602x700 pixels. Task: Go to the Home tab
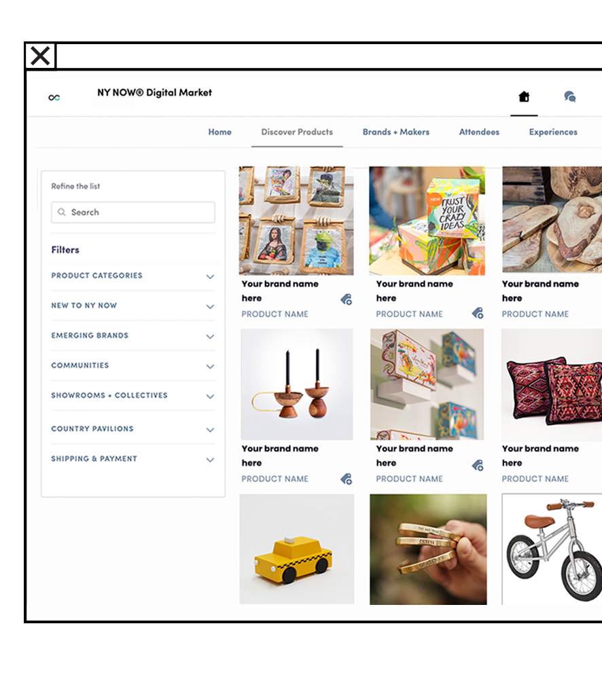tap(220, 132)
